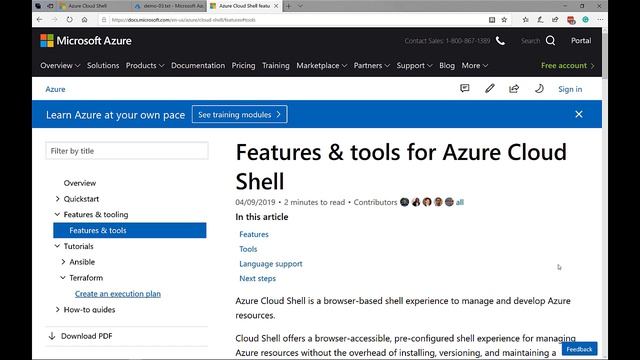Open tab list chevron in tab bar
Viewport: 640px width, 360px height.
(x=300, y=6)
